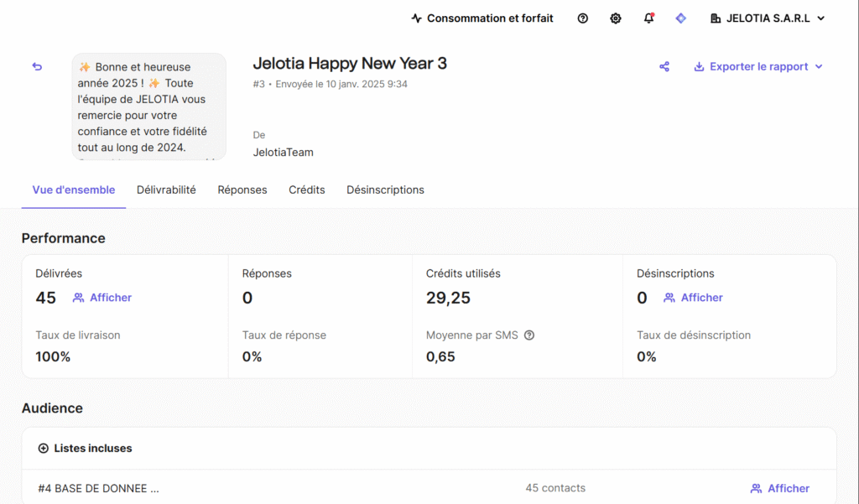Go to the Désinscriptions tab
859x504 pixels.
pos(385,190)
